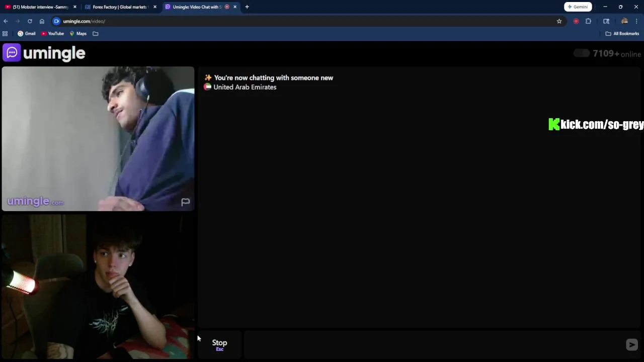644x362 pixels.
Task: Click the stranger's video feed
Action: [x=98, y=139]
